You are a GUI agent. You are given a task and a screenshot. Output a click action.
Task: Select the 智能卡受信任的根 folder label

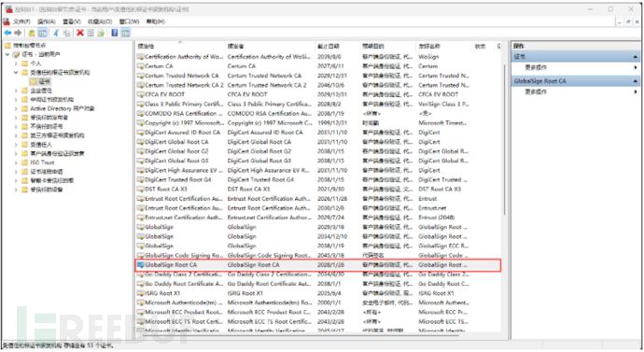[52, 181]
